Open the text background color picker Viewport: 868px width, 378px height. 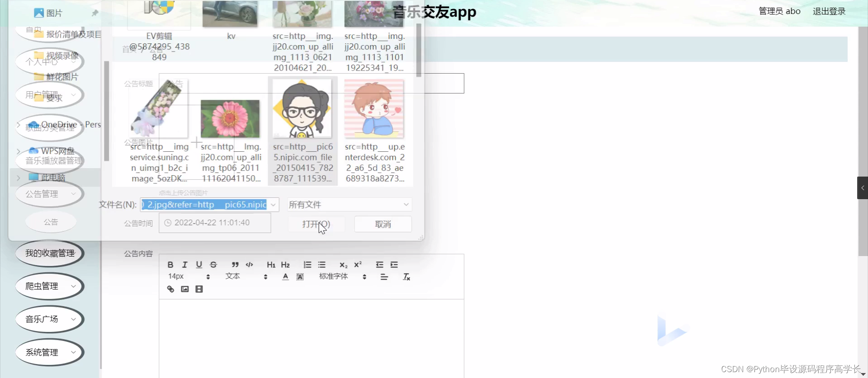click(300, 277)
